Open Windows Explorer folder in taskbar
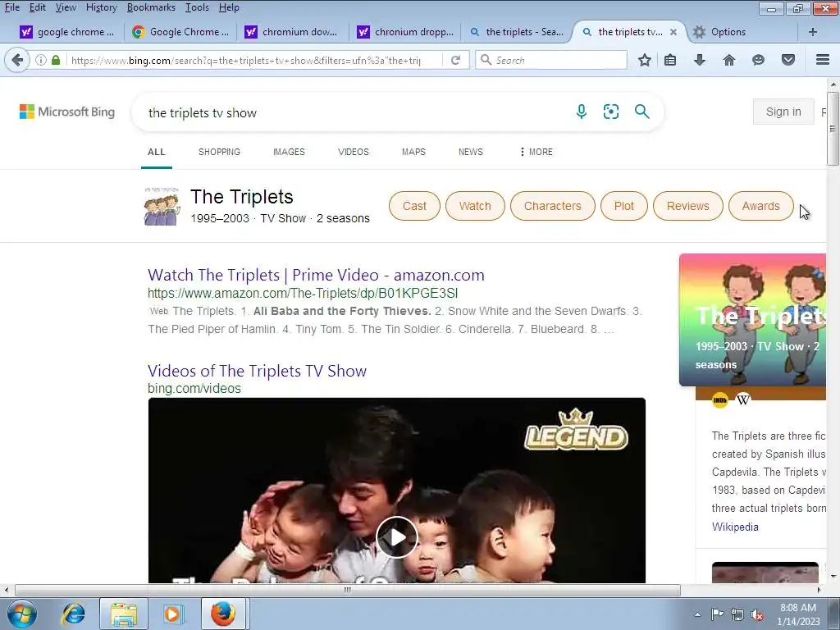 [x=124, y=614]
